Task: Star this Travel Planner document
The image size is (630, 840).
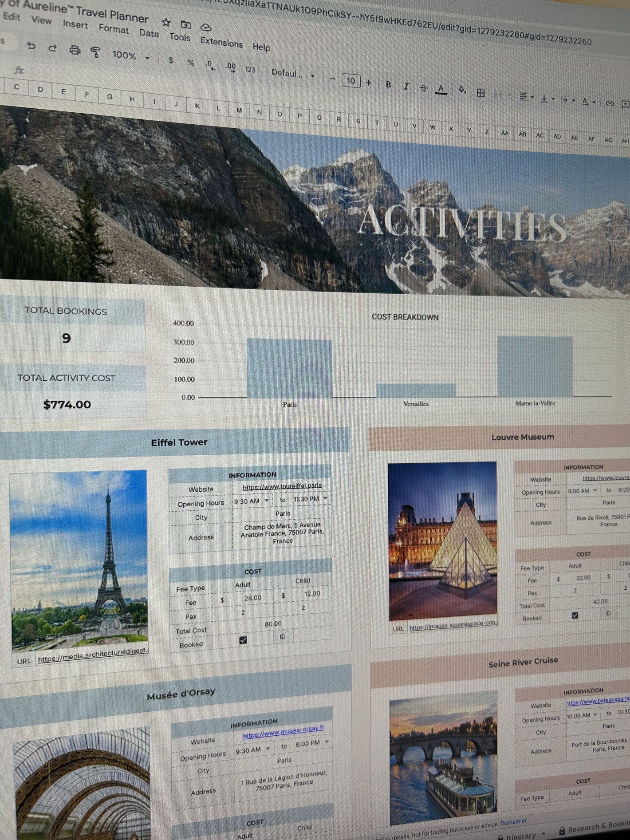Action: tap(166, 22)
